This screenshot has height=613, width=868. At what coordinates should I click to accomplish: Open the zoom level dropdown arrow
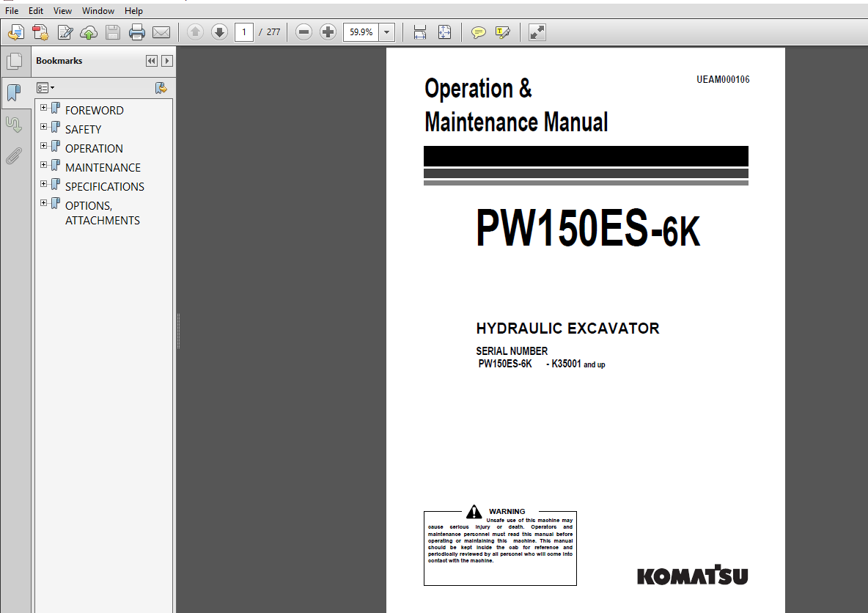click(387, 32)
